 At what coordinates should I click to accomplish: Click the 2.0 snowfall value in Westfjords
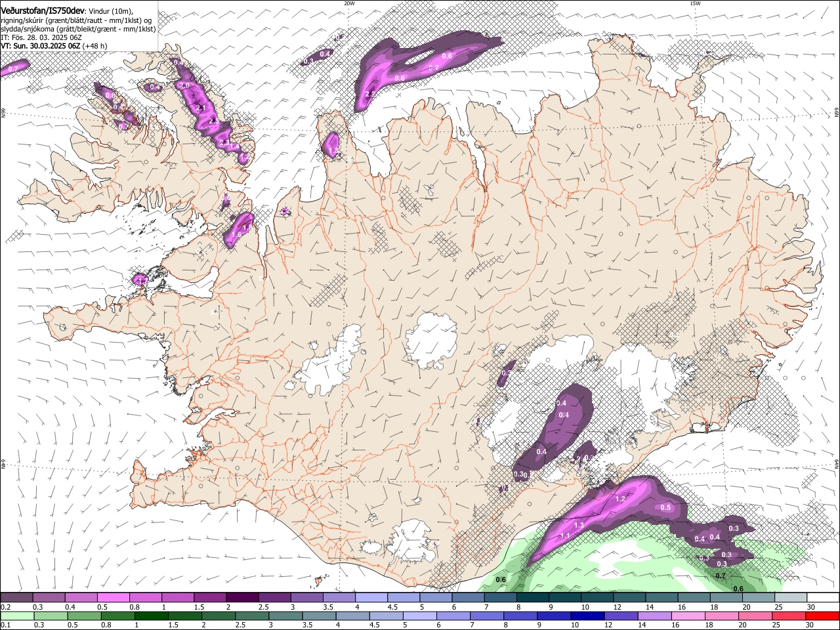click(x=184, y=86)
